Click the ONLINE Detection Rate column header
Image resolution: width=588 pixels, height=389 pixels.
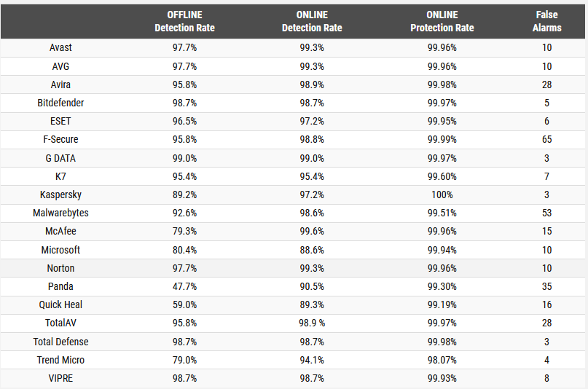pos(312,22)
